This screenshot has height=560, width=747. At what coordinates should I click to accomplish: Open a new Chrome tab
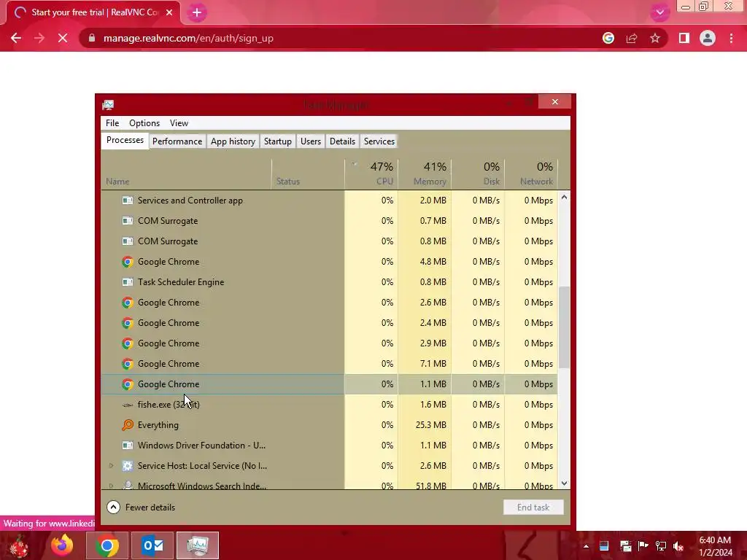tap(197, 12)
